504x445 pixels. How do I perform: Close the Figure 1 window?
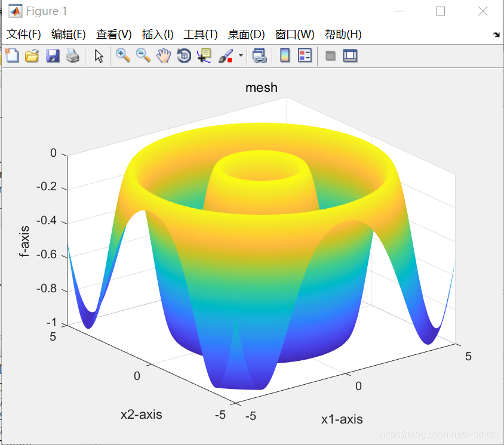pyautogui.click(x=483, y=11)
